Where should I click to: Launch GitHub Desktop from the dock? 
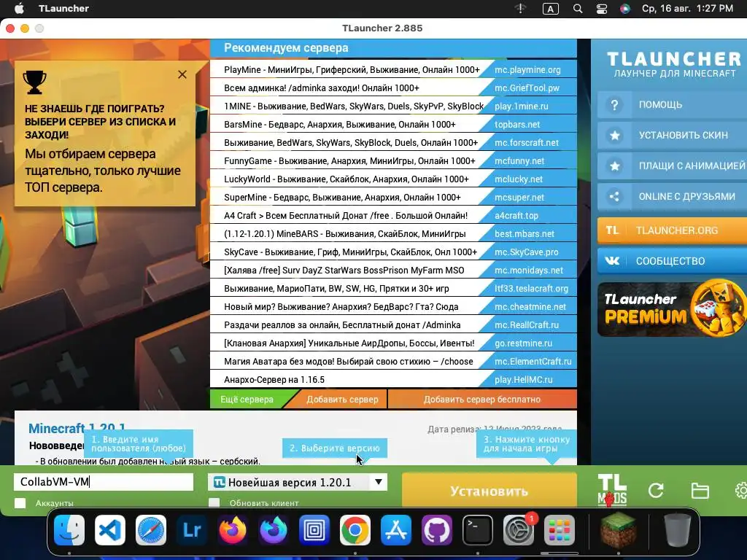click(x=437, y=530)
